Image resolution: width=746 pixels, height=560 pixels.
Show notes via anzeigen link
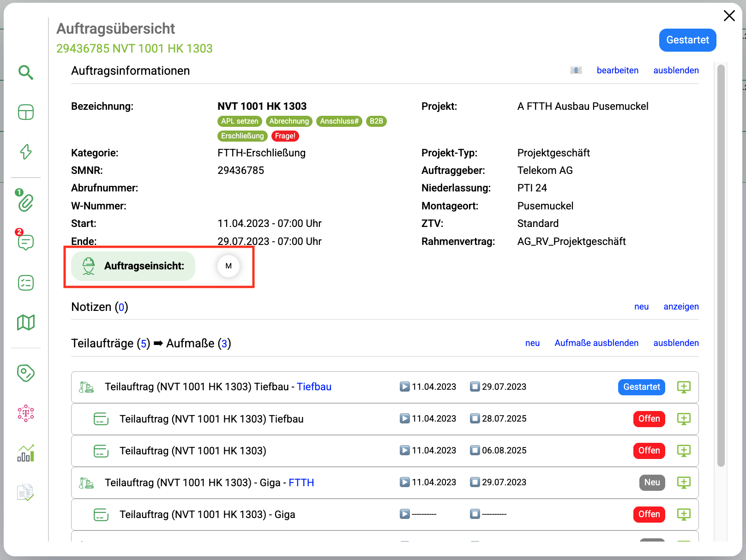[x=681, y=307]
